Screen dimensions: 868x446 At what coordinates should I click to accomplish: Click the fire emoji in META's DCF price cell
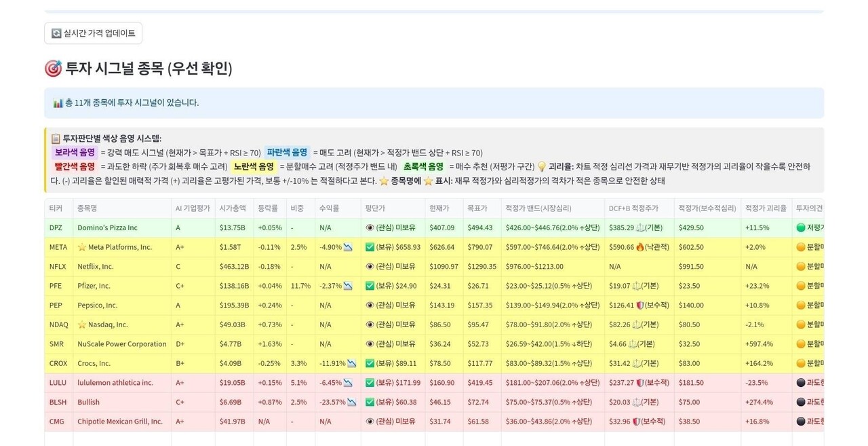click(x=640, y=248)
